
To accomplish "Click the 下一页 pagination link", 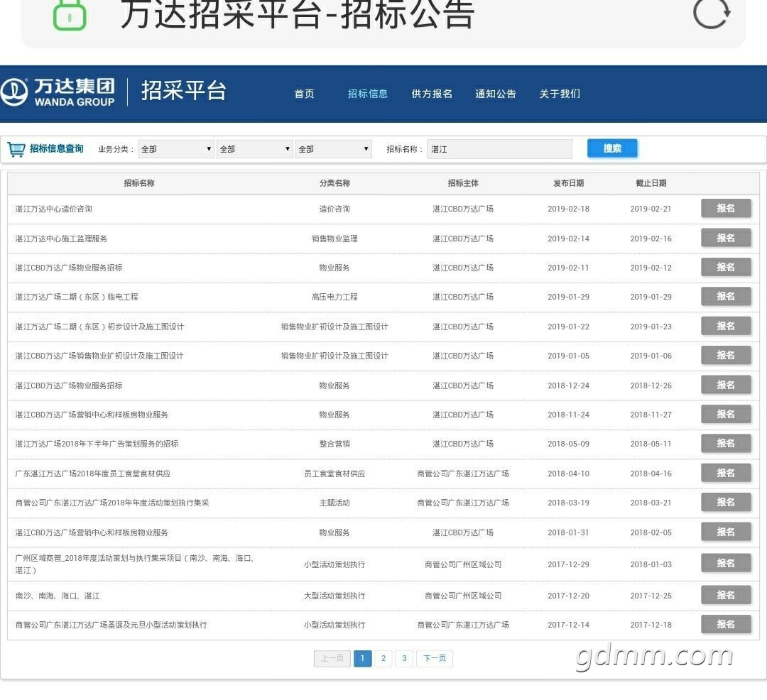I will [x=435, y=658].
